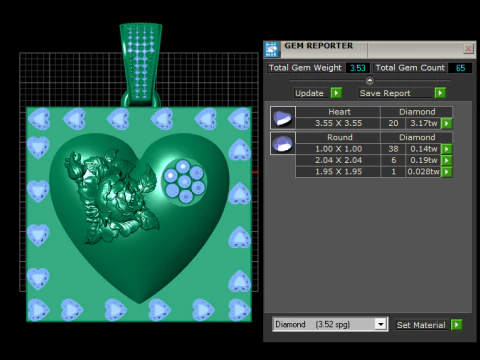Click the green arrow on the 0.19tw row
The image size is (480, 360).
click(447, 160)
